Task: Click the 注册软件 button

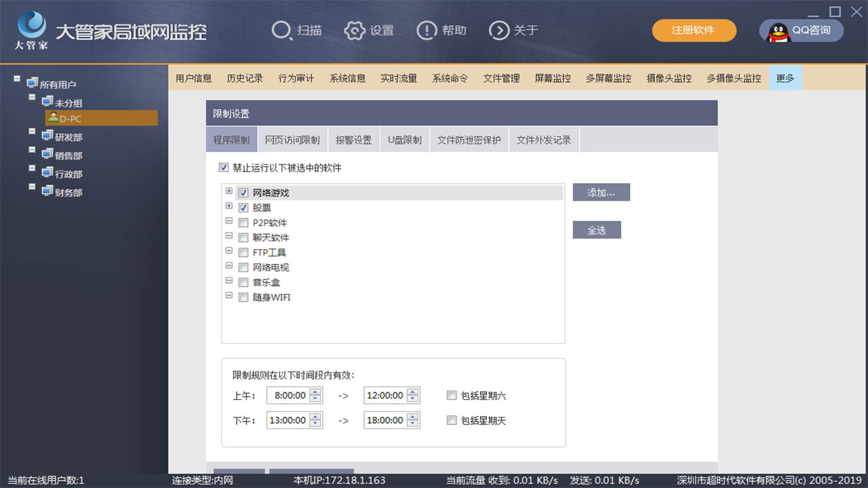Action: [694, 30]
